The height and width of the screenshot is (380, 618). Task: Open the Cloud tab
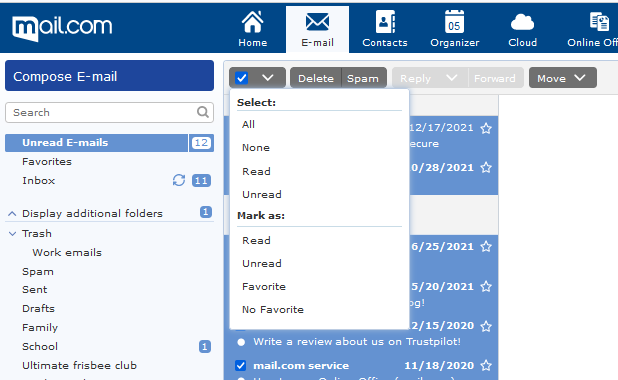tap(522, 29)
